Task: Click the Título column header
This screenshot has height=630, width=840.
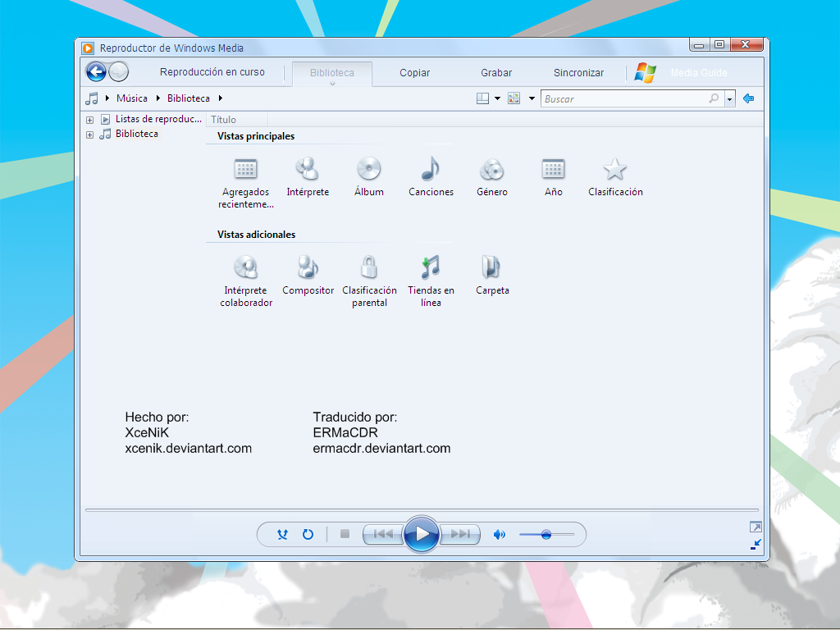Action: tap(237, 120)
